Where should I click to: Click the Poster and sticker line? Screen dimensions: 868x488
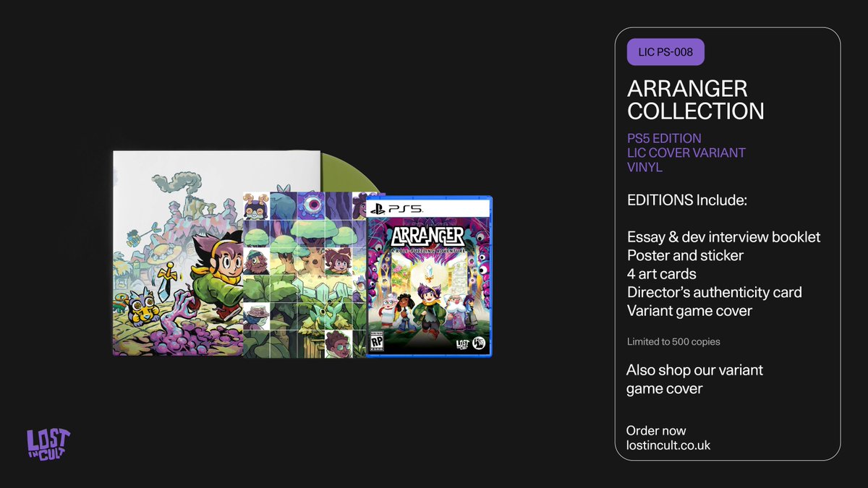(685, 255)
